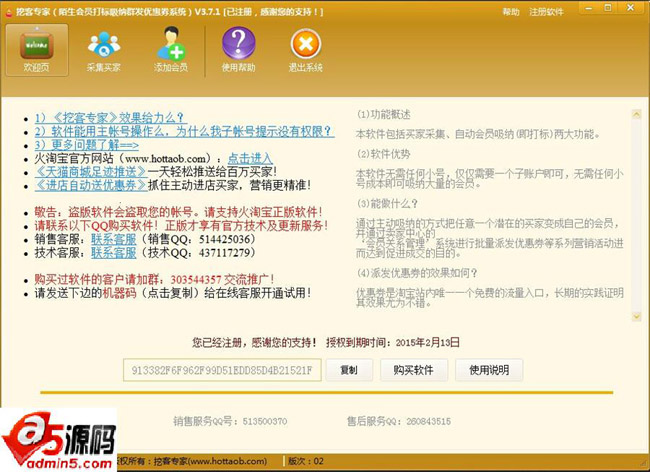Contact sales via 销售客服 联系客服 link
This screenshot has height=472, width=650.
[114, 239]
